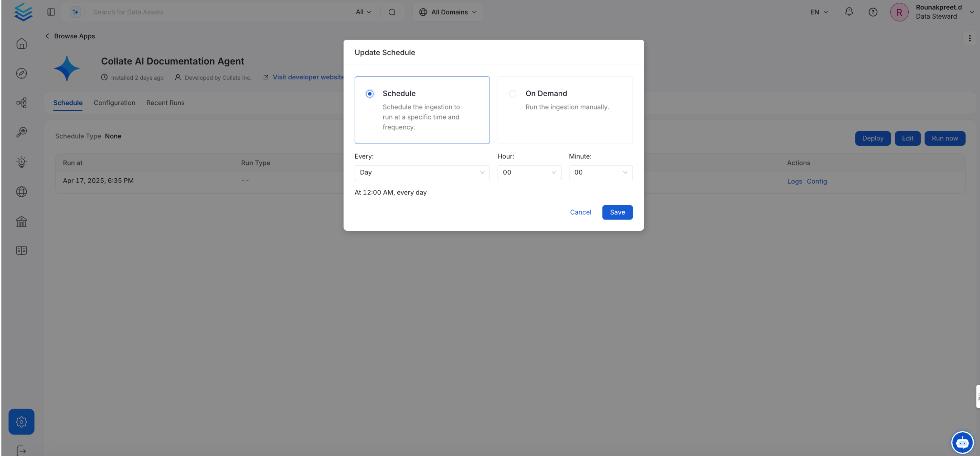Open the chatbot assistant icon

click(962, 442)
